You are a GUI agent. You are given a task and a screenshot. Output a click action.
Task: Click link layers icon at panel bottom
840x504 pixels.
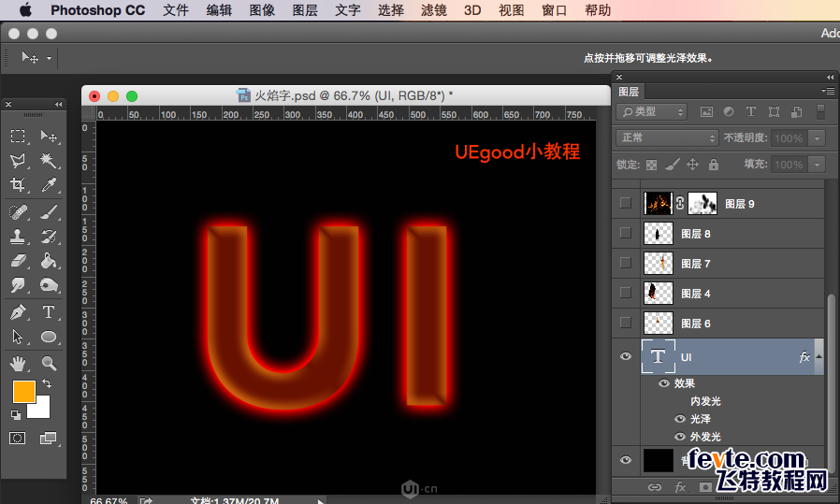click(655, 487)
